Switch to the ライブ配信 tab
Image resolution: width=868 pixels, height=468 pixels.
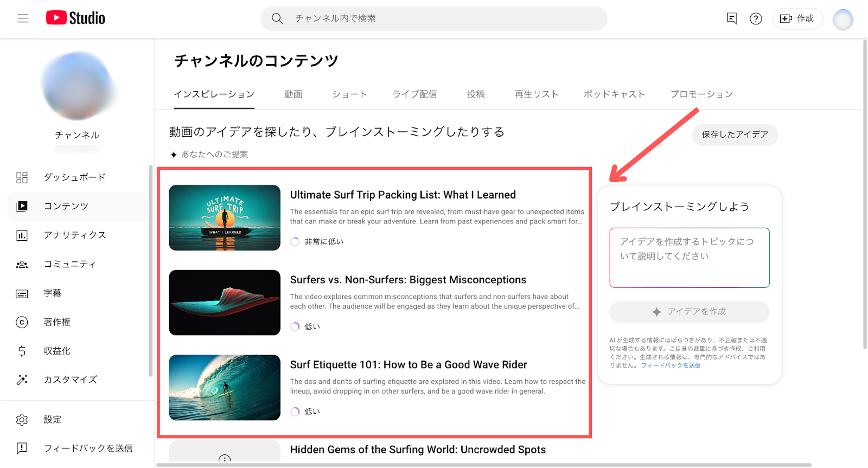[x=415, y=94]
